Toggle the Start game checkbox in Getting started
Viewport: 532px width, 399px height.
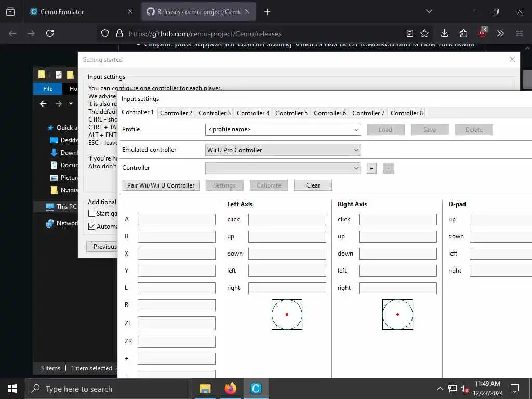point(91,214)
